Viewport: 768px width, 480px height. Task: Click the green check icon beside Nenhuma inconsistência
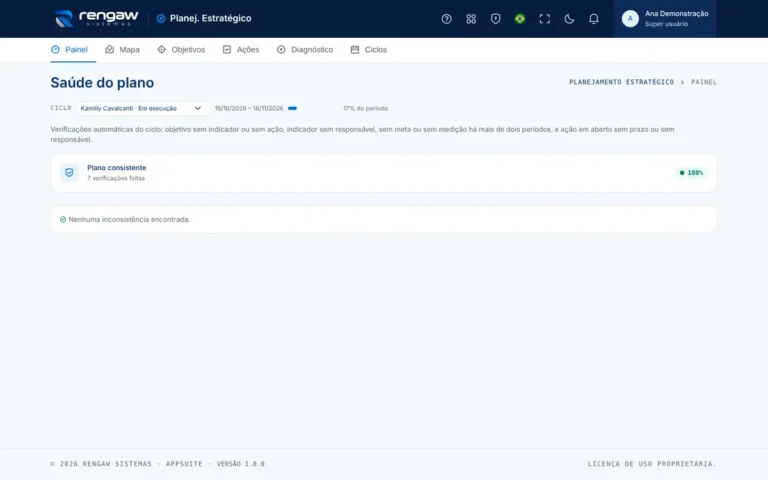[x=63, y=219]
